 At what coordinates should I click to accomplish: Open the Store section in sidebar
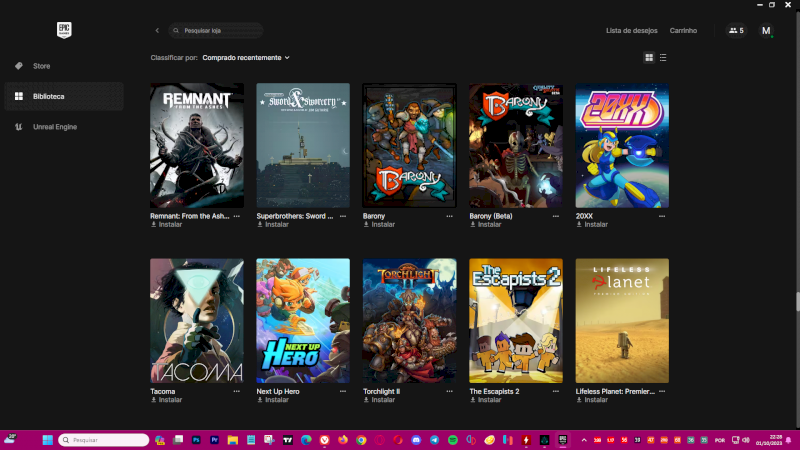(64, 66)
